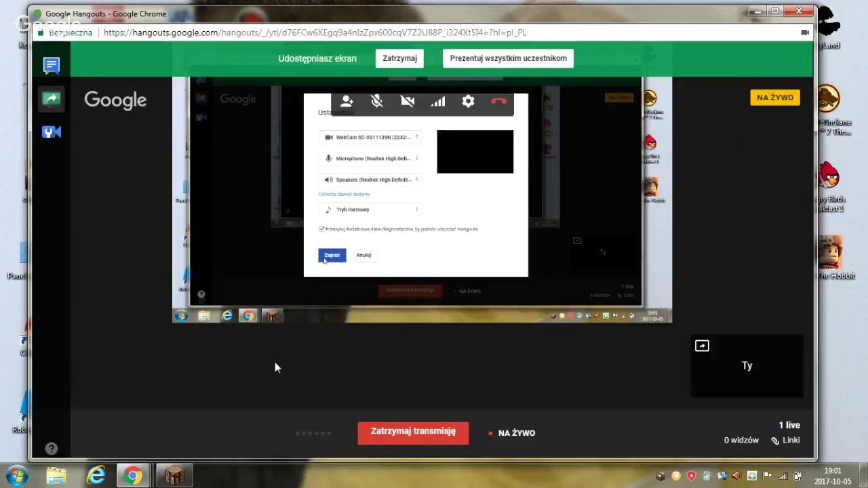
Task: Open File Explorer from taskbar
Action: coord(56,476)
